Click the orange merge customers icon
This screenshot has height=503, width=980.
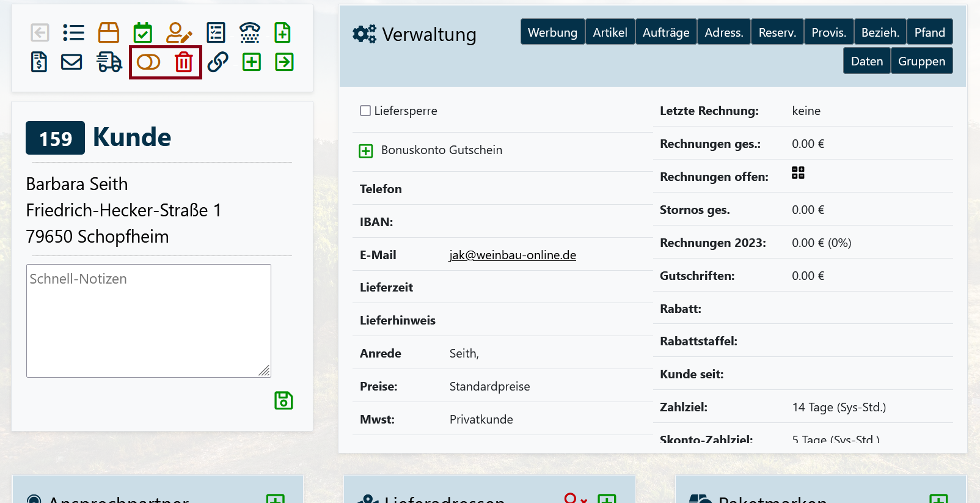(x=148, y=62)
